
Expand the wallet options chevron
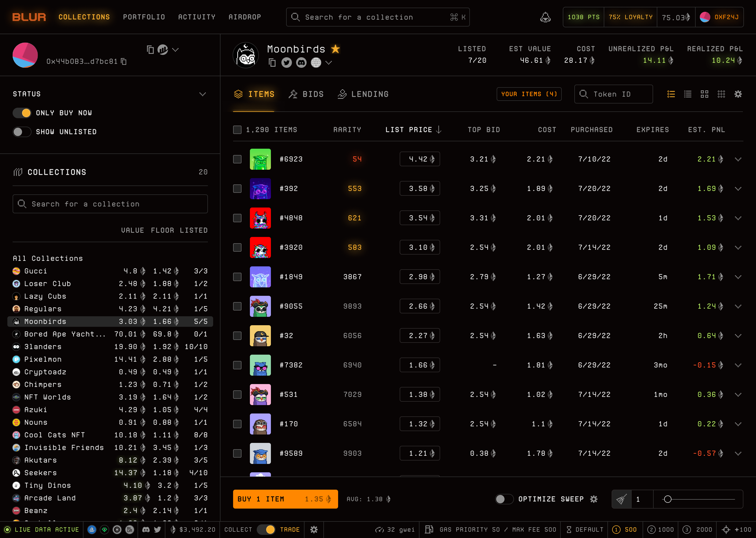click(x=175, y=50)
